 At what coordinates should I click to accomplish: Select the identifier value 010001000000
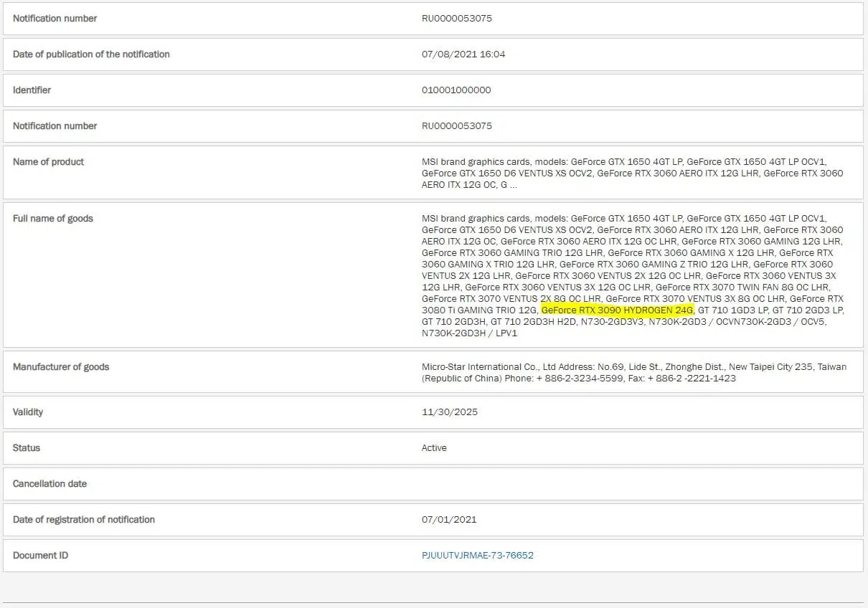pos(456,90)
